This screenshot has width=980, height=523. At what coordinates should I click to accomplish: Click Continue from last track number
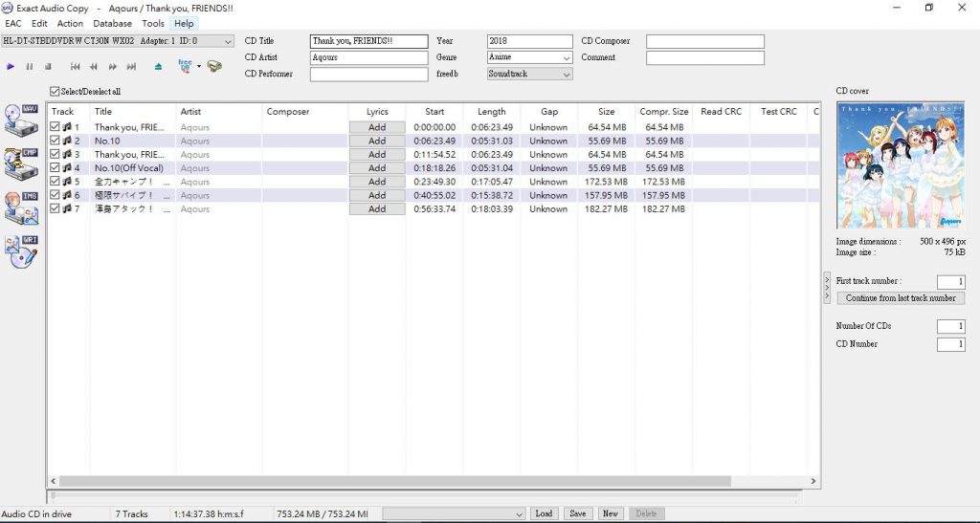click(901, 298)
